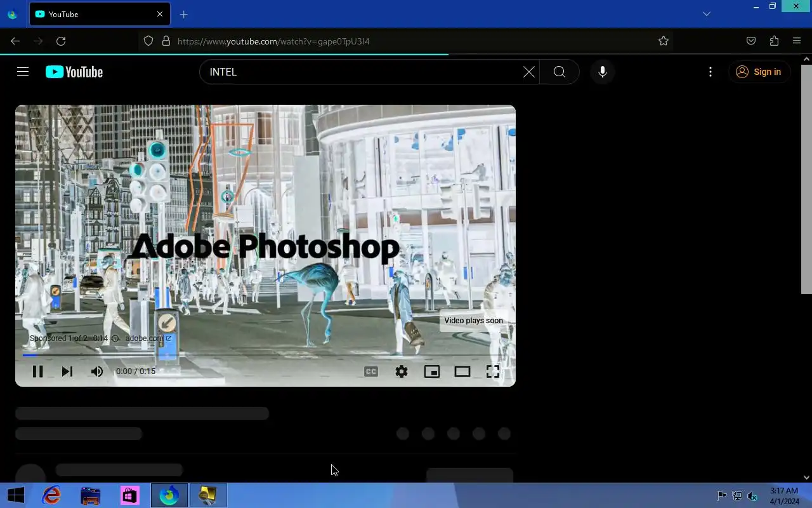Open the ad info icon
The width and height of the screenshot is (812, 508).
pyautogui.click(x=115, y=338)
